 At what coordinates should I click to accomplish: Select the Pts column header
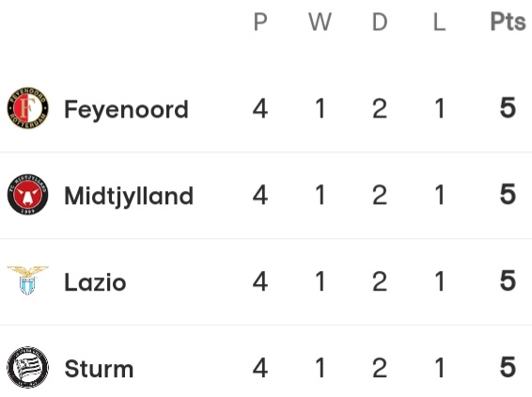pyautogui.click(x=508, y=22)
